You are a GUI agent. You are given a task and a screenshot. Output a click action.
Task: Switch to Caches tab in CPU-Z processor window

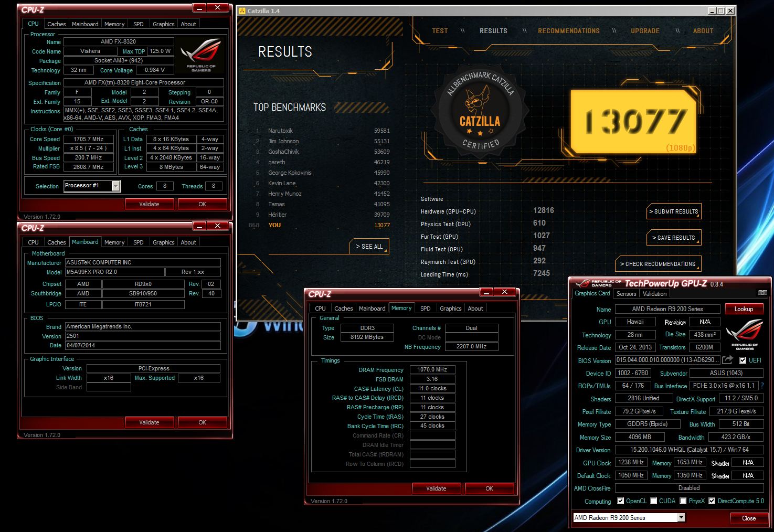pyautogui.click(x=56, y=24)
